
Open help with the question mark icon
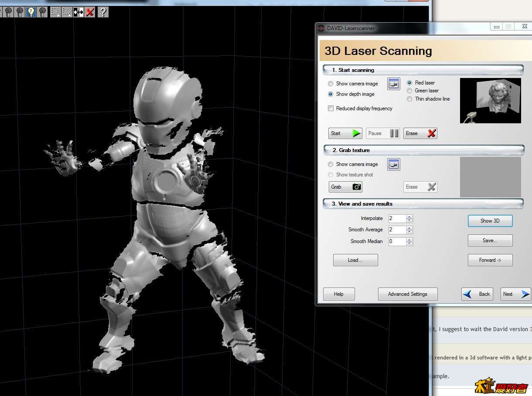(103, 12)
